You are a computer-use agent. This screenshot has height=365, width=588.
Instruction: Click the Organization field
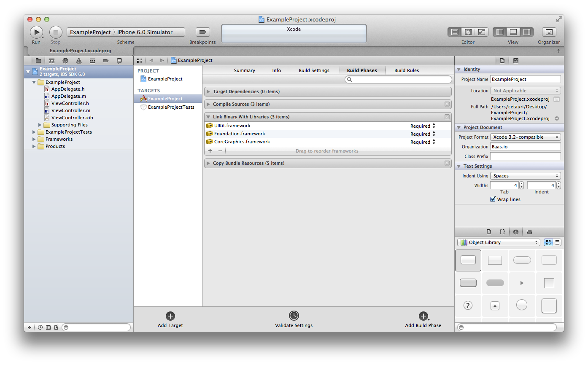coord(526,147)
